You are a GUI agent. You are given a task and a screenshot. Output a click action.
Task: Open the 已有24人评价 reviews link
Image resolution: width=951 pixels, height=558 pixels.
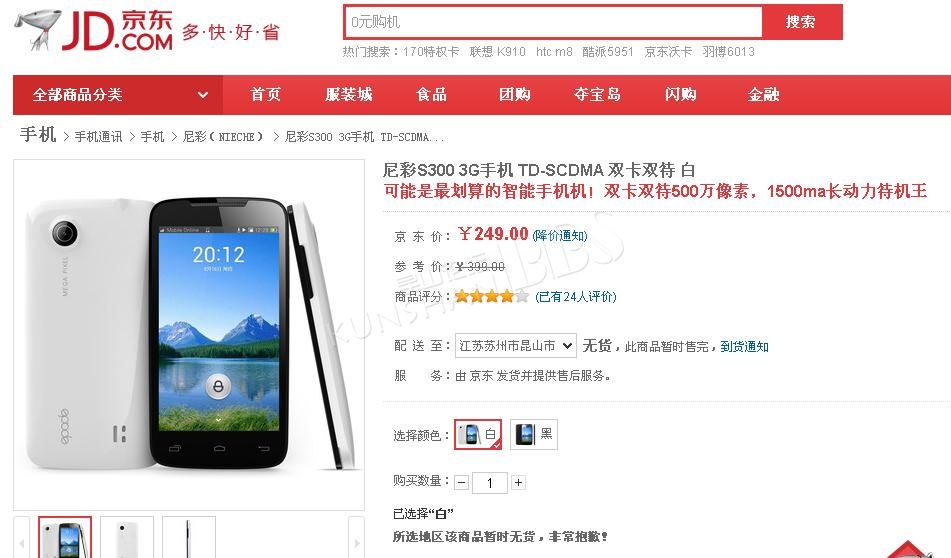click(576, 297)
